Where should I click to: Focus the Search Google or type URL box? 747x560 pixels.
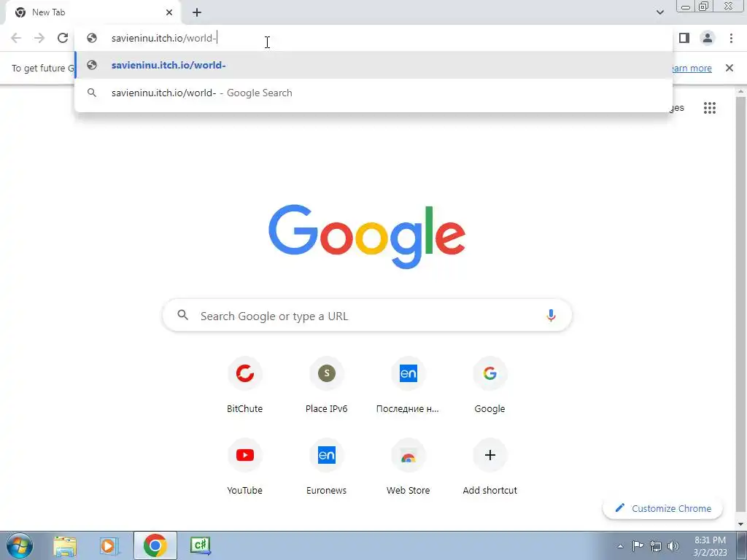coord(367,315)
